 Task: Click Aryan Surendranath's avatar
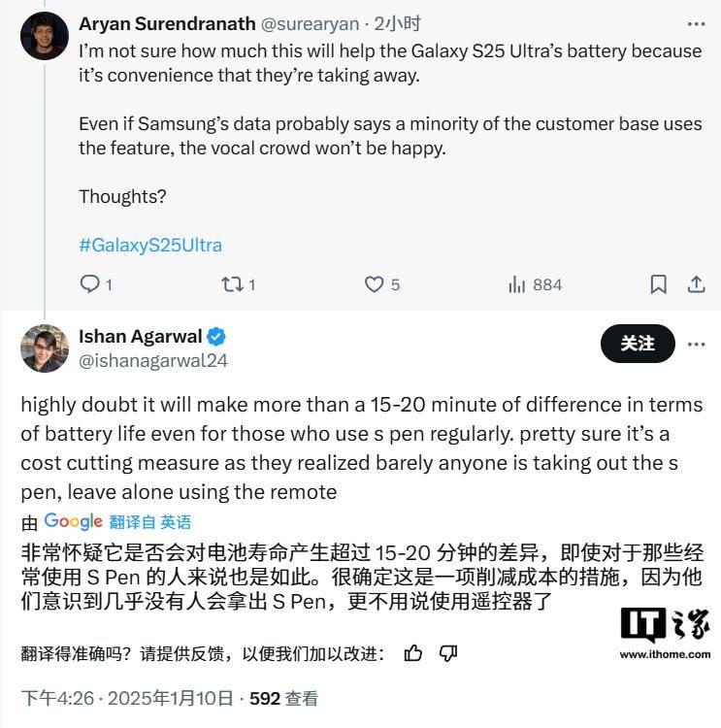[45, 36]
